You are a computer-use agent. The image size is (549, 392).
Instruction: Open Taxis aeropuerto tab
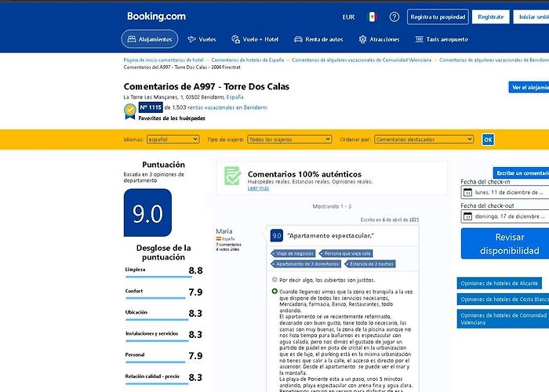[442, 39]
